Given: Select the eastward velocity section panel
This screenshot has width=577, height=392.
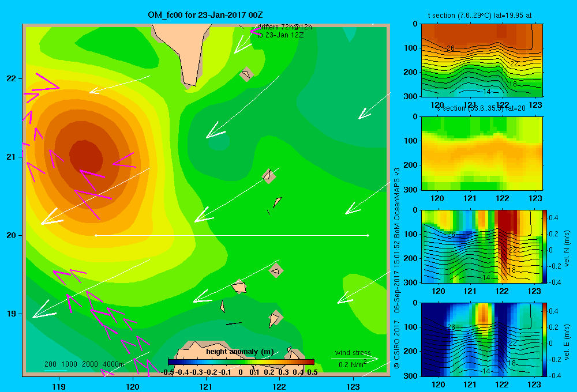Looking at the screenshot, I should [x=482, y=340].
